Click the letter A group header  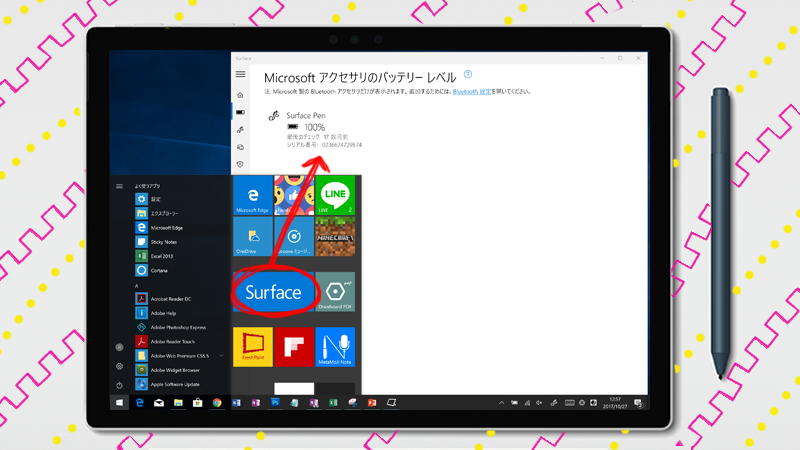click(137, 286)
